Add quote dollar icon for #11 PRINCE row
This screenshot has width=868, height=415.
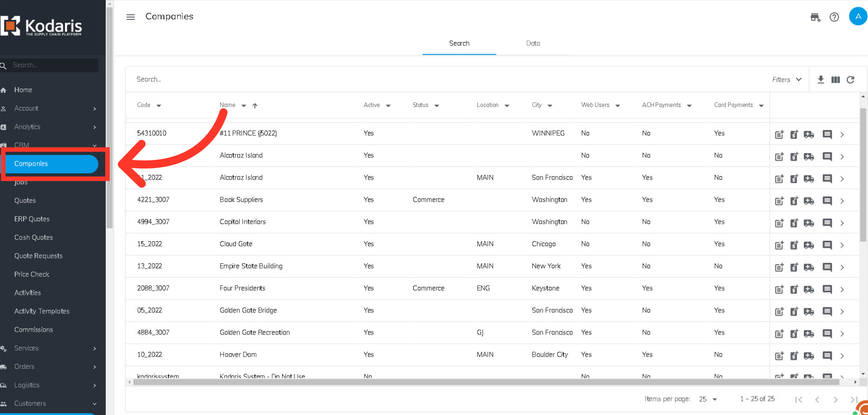(x=794, y=134)
